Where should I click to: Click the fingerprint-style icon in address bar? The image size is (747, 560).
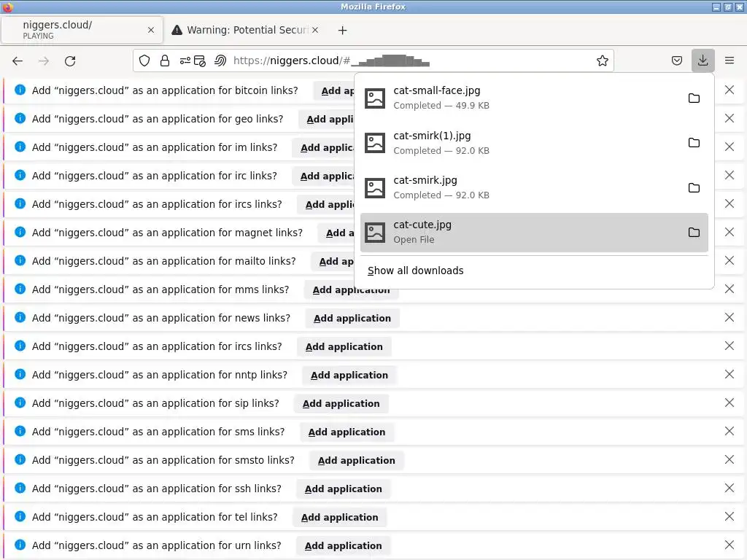220,61
